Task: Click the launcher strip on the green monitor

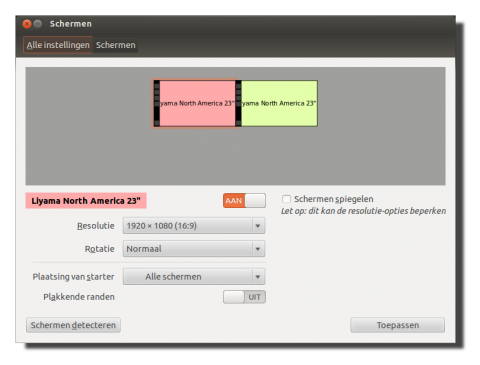Action: (x=238, y=103)
